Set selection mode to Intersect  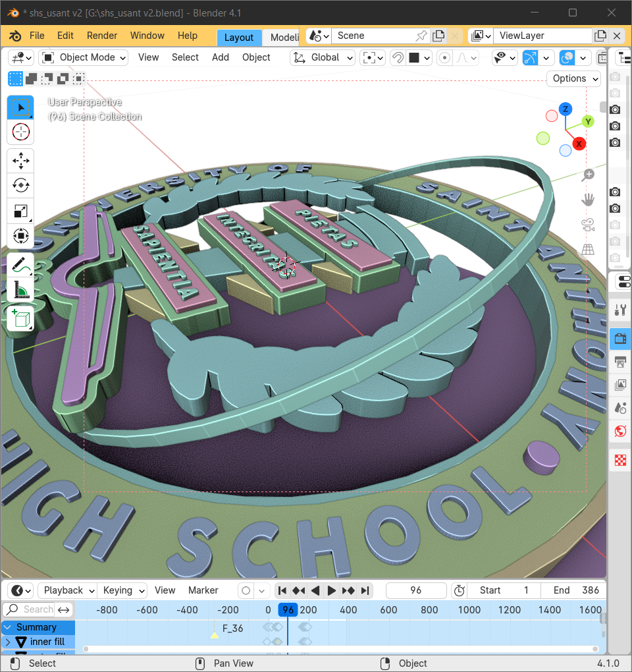[x=79, y=79]
